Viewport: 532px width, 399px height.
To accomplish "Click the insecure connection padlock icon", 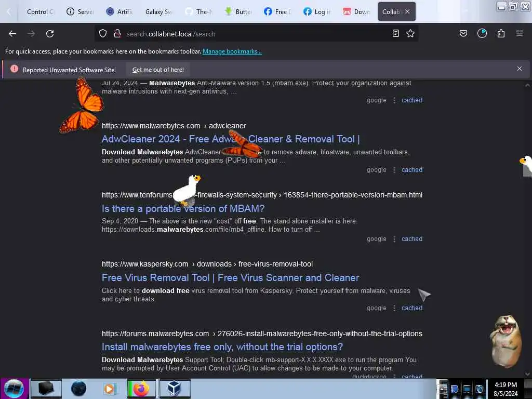I will click(117, 34).
